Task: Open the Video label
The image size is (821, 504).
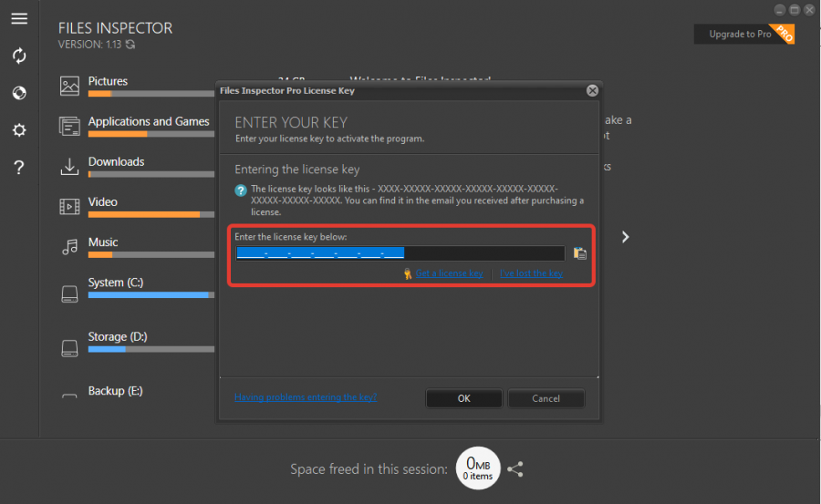Action: [x=102, y=202]
